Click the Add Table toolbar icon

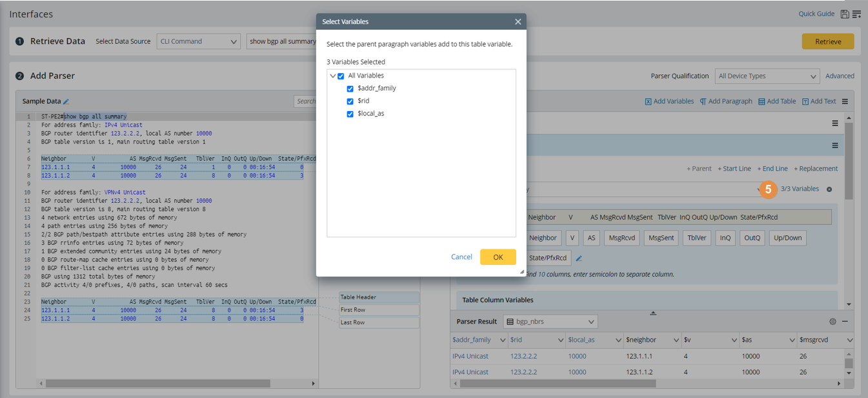click(762, 101)
